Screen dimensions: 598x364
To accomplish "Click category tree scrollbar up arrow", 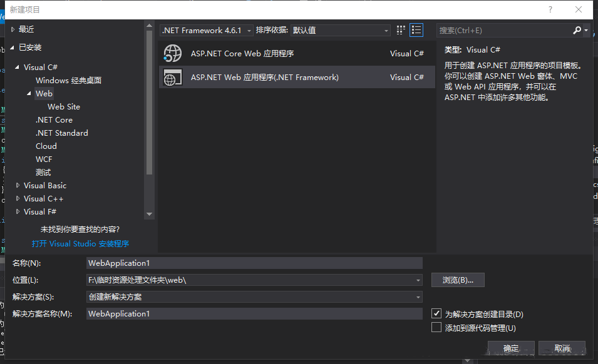I will click(x=149, y=26).
